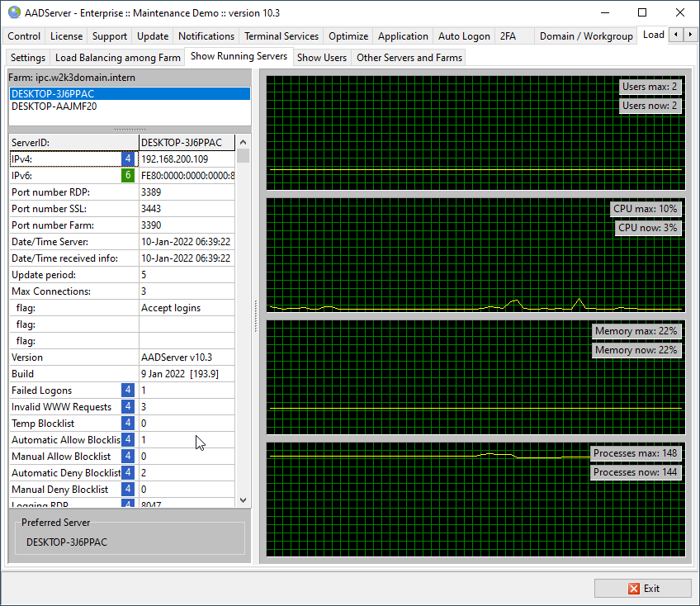Click the Temp Blocklist row badge icon

128,424
